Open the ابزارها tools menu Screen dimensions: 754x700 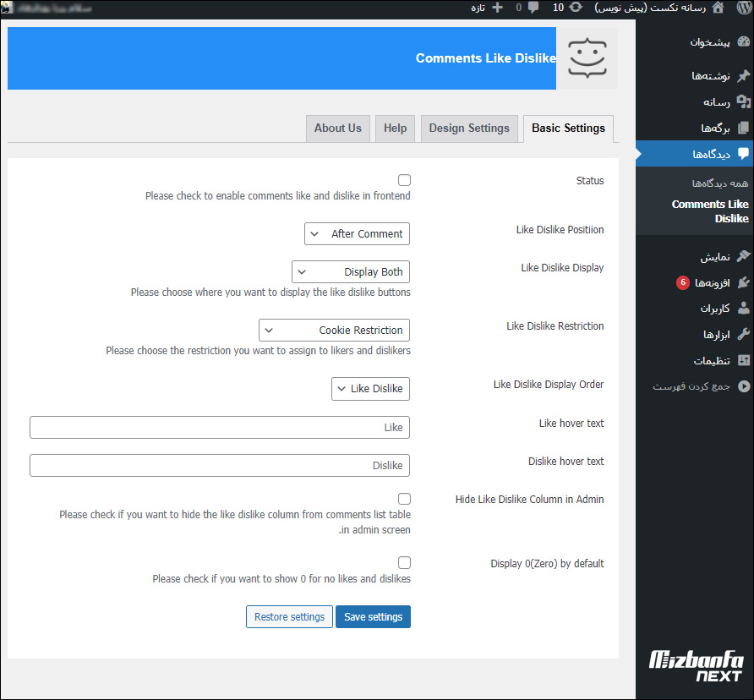pyautogui.click(x=717, y=335)
